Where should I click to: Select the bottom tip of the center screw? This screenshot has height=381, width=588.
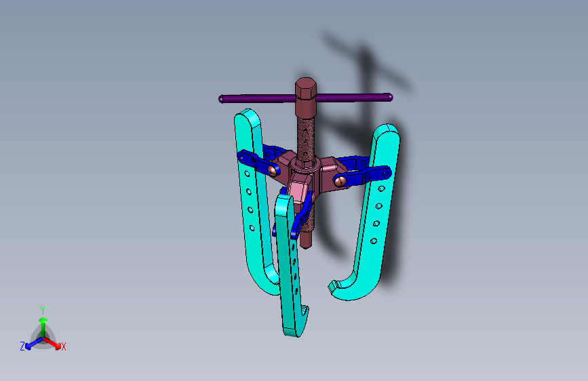click(x=306, y=240)
